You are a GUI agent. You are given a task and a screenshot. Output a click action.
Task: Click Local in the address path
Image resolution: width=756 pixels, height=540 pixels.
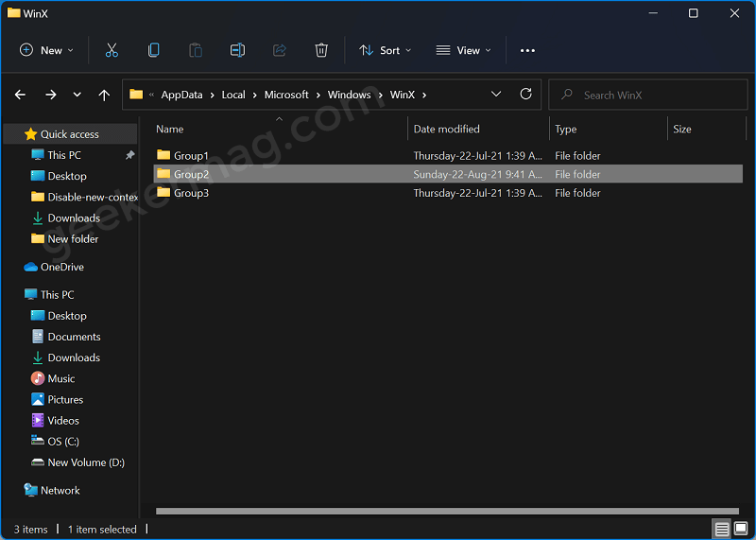coord(233,95)
